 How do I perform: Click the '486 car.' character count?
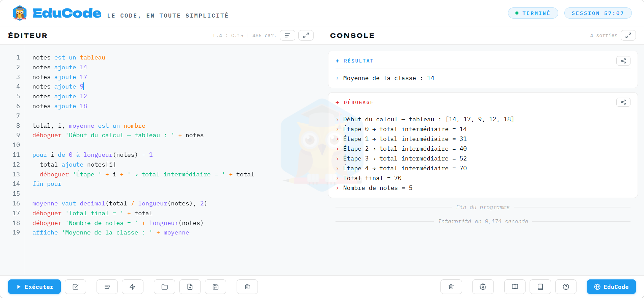point(264,35)
